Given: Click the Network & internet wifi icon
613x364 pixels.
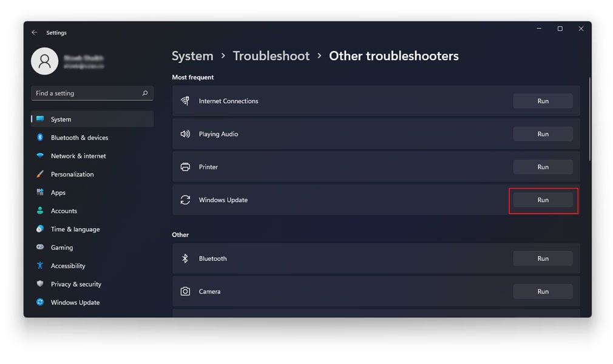Looking at the screenshot, I should [x=40, y=155].
